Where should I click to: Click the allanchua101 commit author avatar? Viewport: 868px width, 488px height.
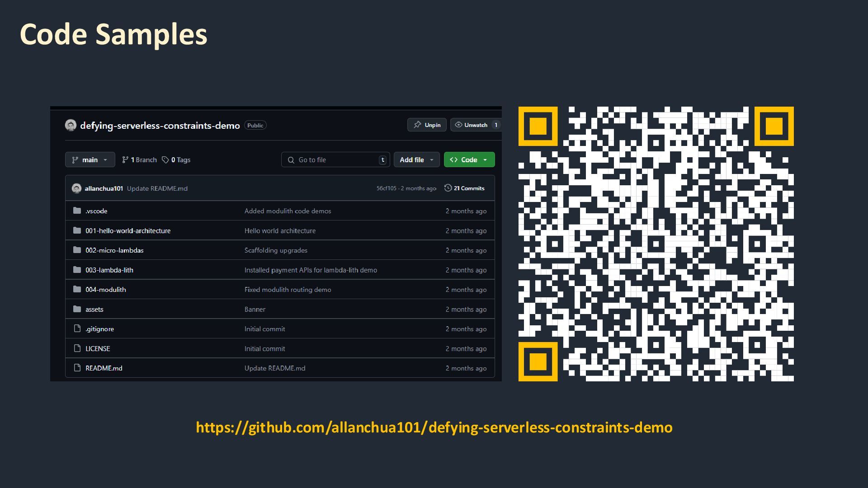pyautogui.click(x=76, y=188)
